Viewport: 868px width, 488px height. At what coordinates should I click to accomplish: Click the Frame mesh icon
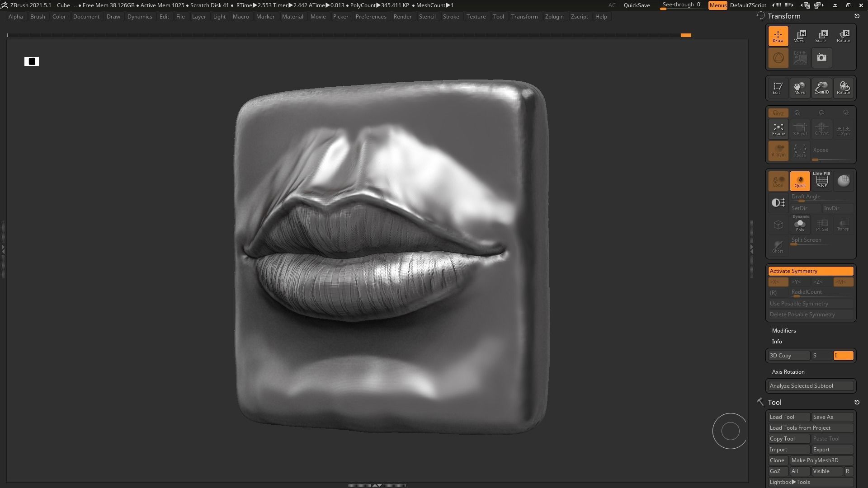tap(778, 129)
